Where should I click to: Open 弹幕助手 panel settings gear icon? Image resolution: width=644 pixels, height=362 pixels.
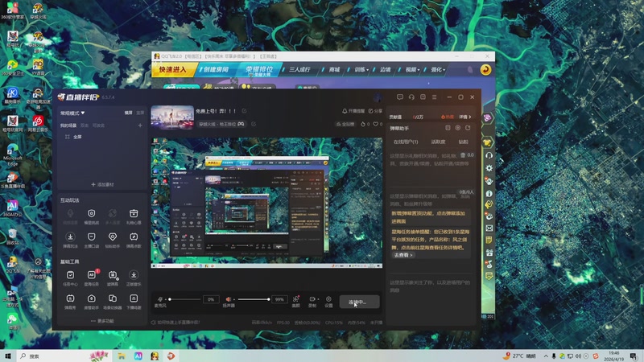coord(457,128)
